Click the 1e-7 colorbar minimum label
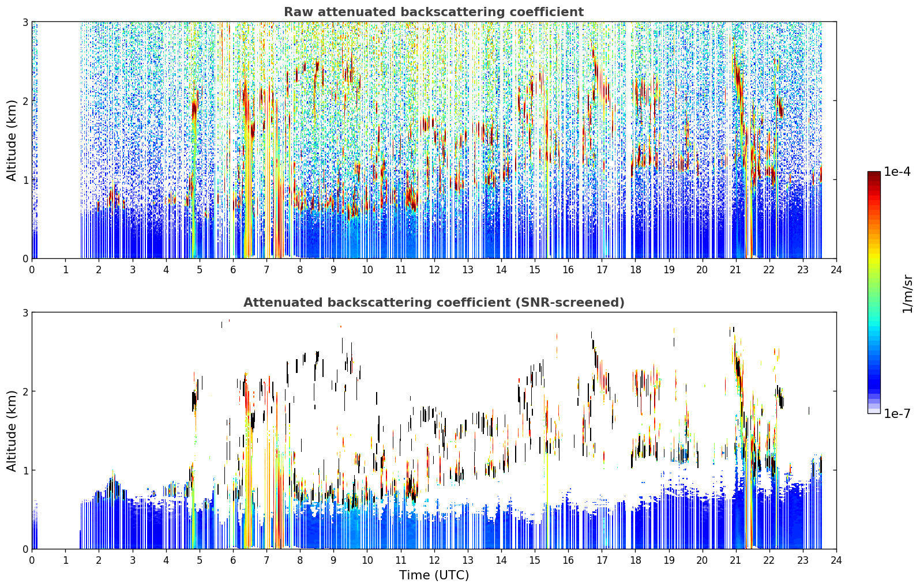This screenshot has height=588, width=920. coord(898,413)
